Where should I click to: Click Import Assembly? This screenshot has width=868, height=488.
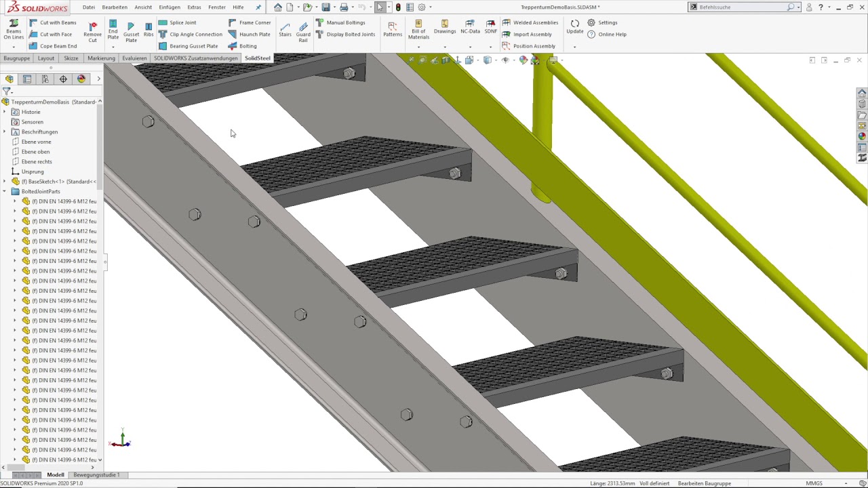pos(527,34)
